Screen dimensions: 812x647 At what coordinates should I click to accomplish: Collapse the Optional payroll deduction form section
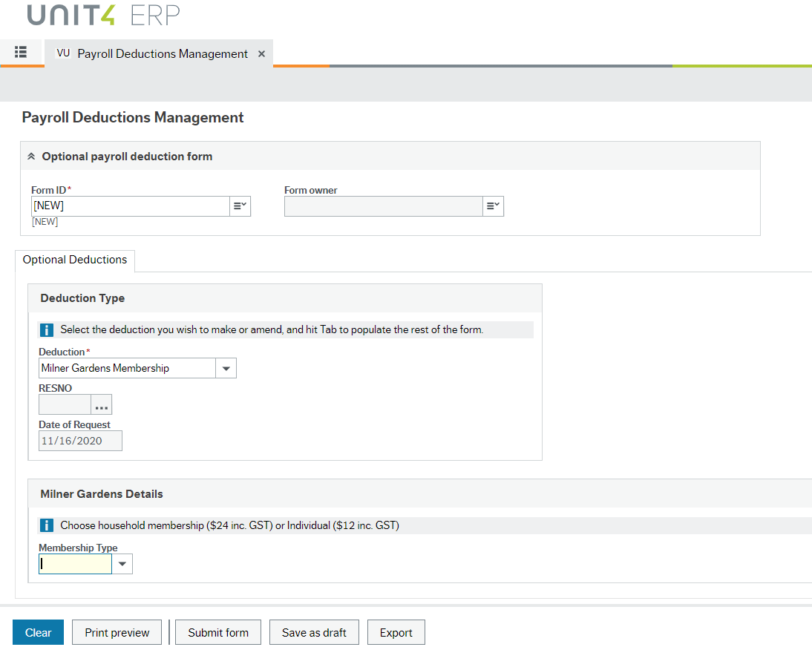(x=31, y=156)
